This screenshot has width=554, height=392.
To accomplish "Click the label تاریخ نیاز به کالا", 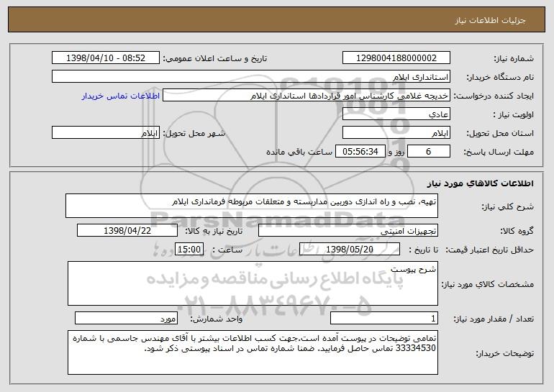I will click(214, 231).
